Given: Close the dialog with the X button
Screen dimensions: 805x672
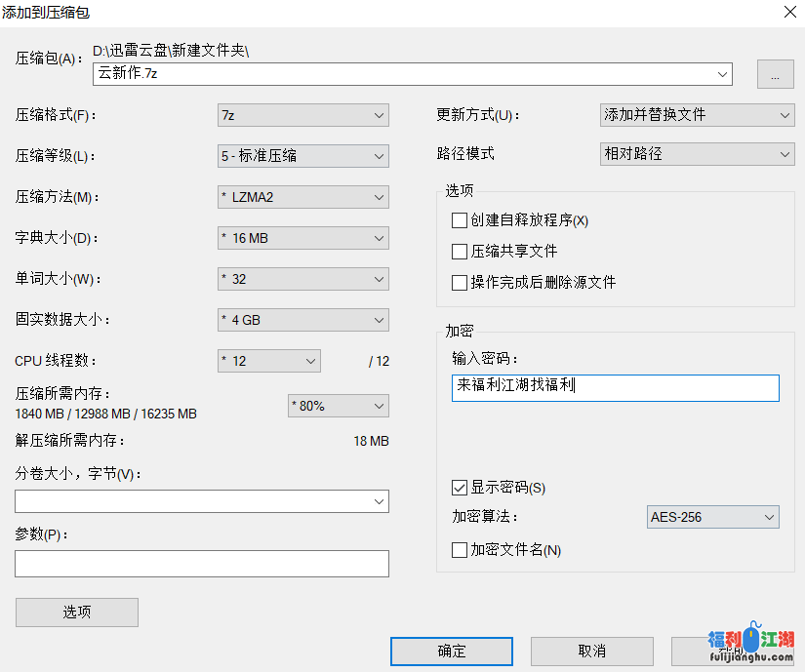Looking at the screenshot, I should tap(788, 12).
